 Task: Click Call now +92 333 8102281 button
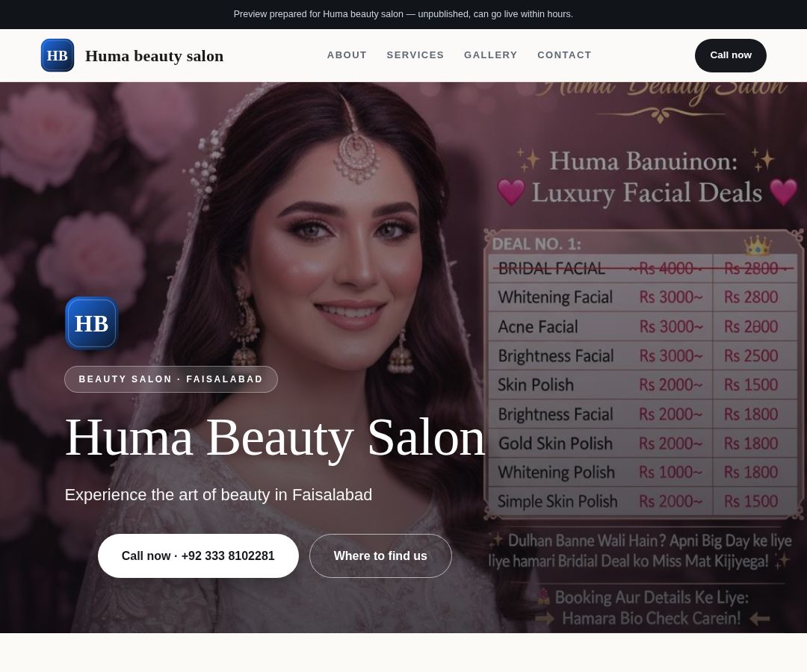click(198, 556)
